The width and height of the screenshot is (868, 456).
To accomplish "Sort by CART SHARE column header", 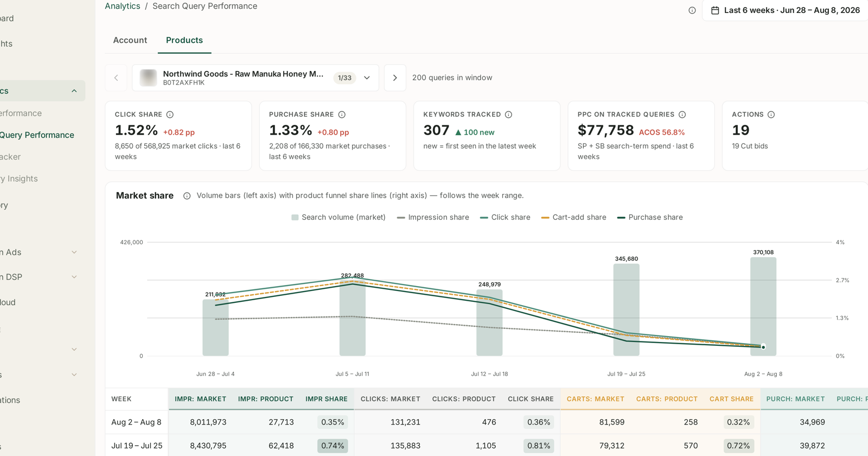I will (x=731, y=399).
